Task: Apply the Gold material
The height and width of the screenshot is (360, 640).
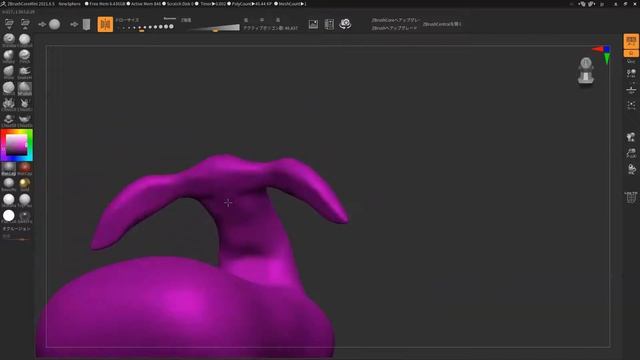Action: click(x=24, y=184)
